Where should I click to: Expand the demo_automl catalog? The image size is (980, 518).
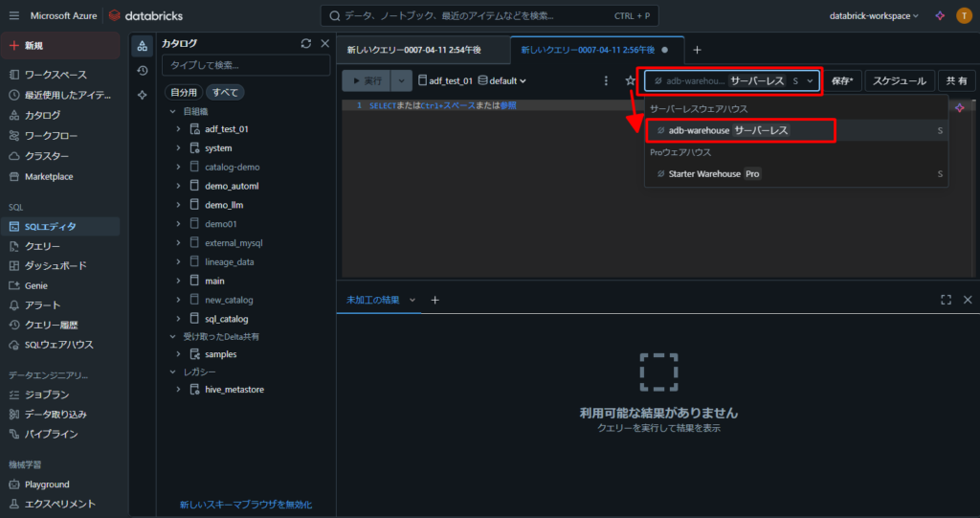point(179,186)
